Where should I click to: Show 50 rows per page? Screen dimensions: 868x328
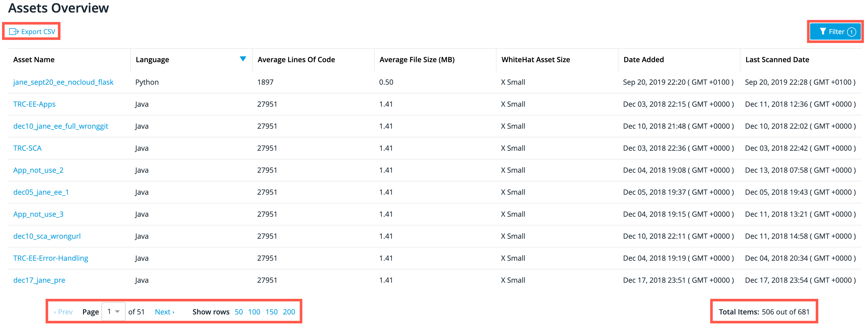[x=239, y=312]
